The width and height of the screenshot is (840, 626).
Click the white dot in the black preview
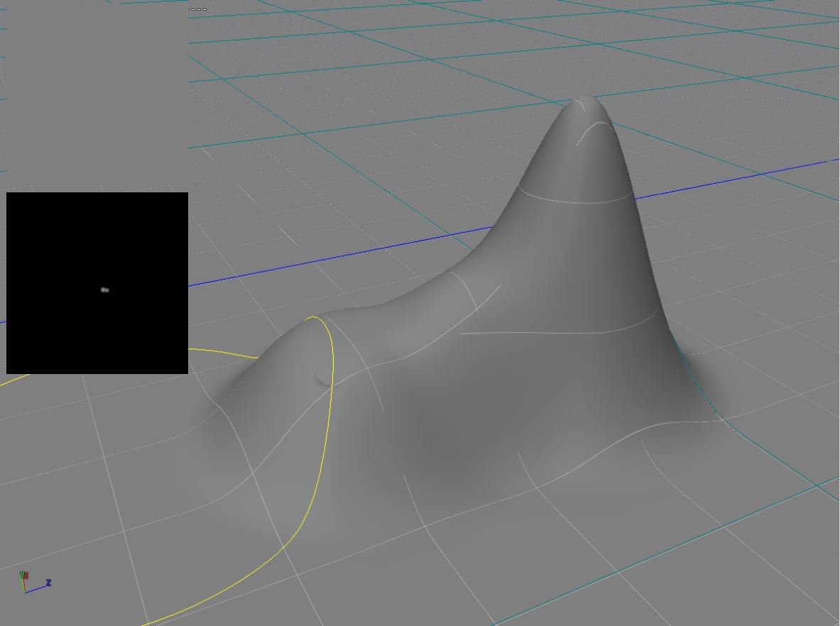(x=105, y=290)
